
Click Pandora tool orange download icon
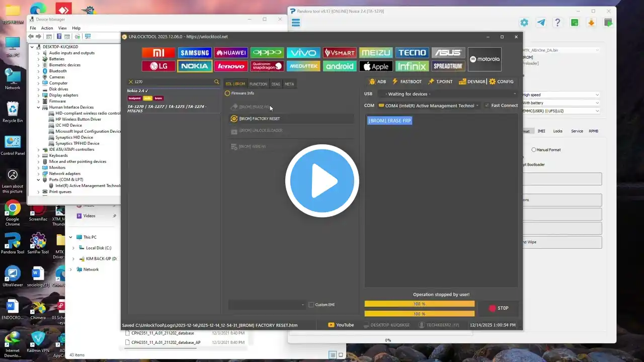[591, 23]
